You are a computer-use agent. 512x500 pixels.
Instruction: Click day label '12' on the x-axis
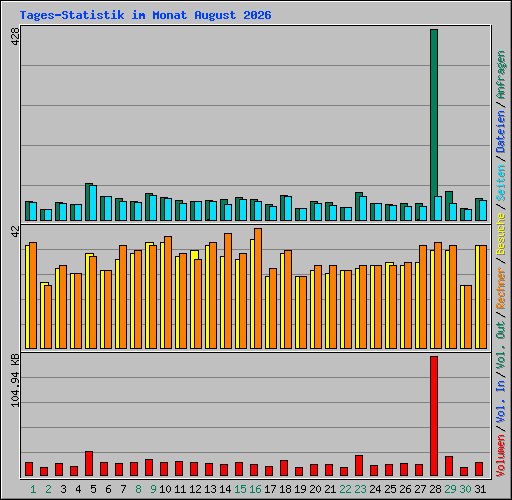[195, 489]
